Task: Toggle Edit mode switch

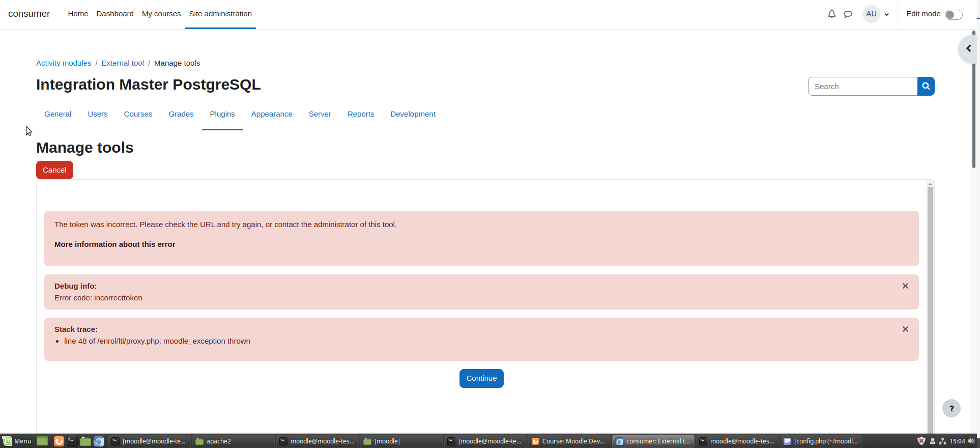Action: [954, 14]
